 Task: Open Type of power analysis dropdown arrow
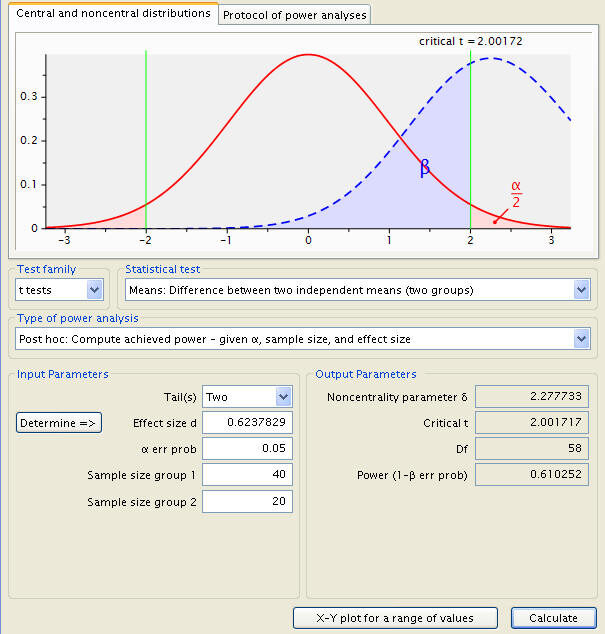582,339
